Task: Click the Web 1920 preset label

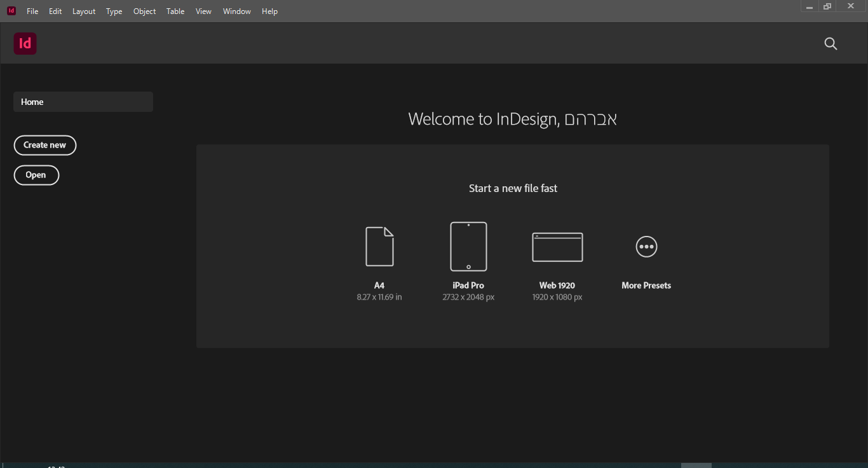Action: 557,286
